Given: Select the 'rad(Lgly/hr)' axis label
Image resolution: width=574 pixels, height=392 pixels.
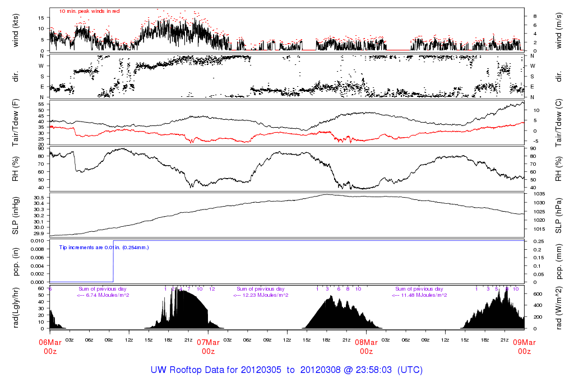Looking at the screenshot, I should coord(15,307).
